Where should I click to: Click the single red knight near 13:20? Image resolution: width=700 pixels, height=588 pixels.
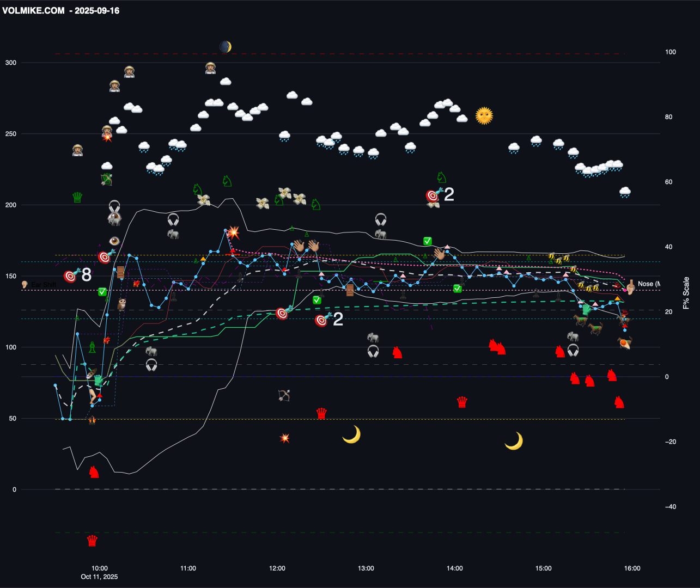pyautogui.click(x=398, y=352)
